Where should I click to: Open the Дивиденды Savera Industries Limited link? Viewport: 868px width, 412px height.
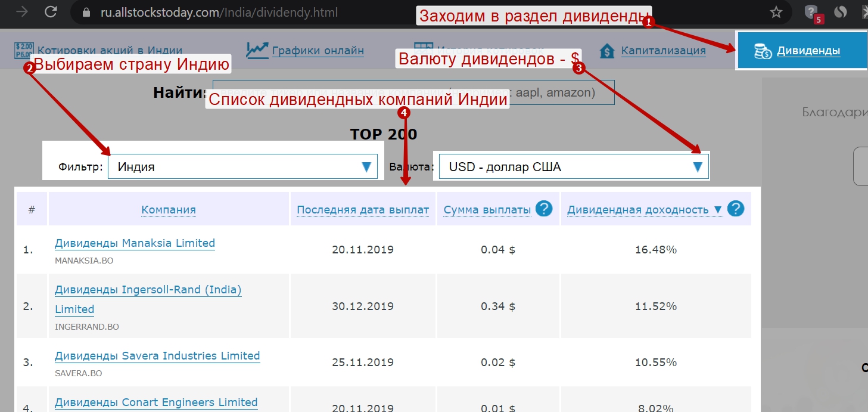(x=157, y=356)
